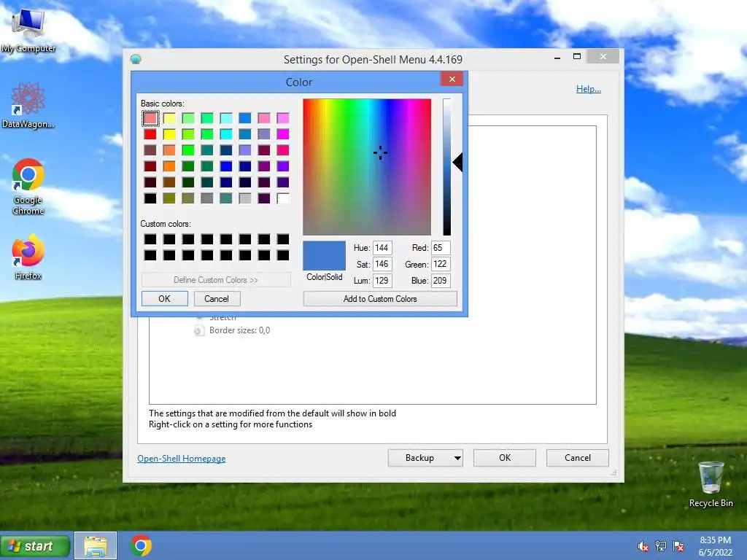Screen dimensions: 747x560
Task: Click the Action Center flag icon
Action: coord(678,546)
